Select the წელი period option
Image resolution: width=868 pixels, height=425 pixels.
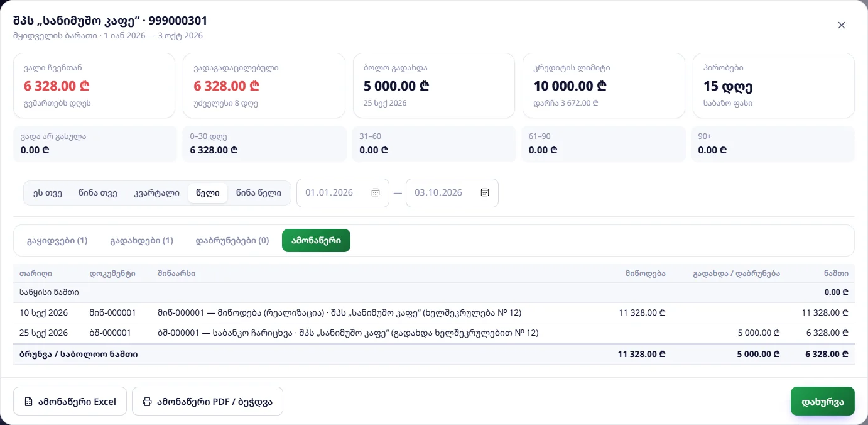click(x=208, y=193)
